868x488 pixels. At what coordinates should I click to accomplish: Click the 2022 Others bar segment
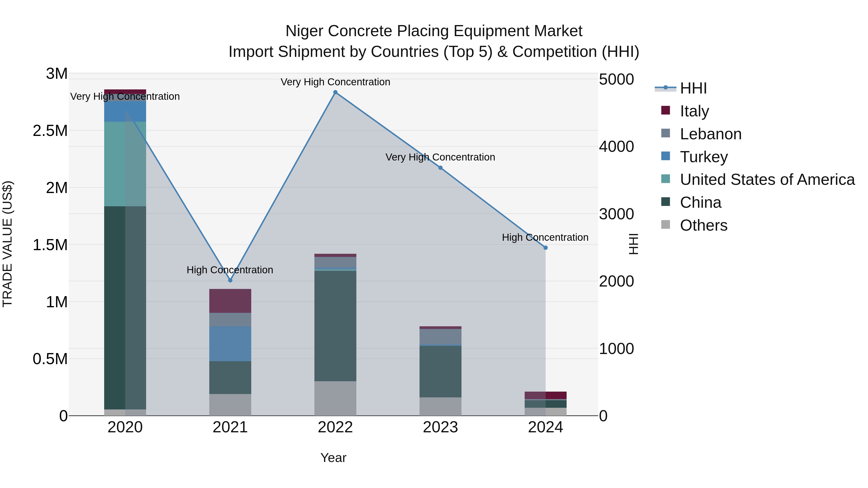point(335,398)
